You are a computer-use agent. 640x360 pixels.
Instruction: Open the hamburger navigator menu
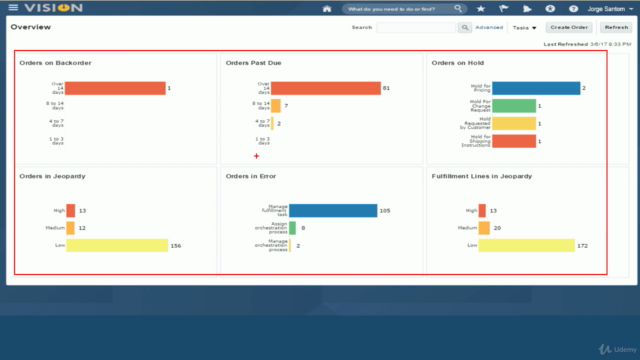point(13,8)
